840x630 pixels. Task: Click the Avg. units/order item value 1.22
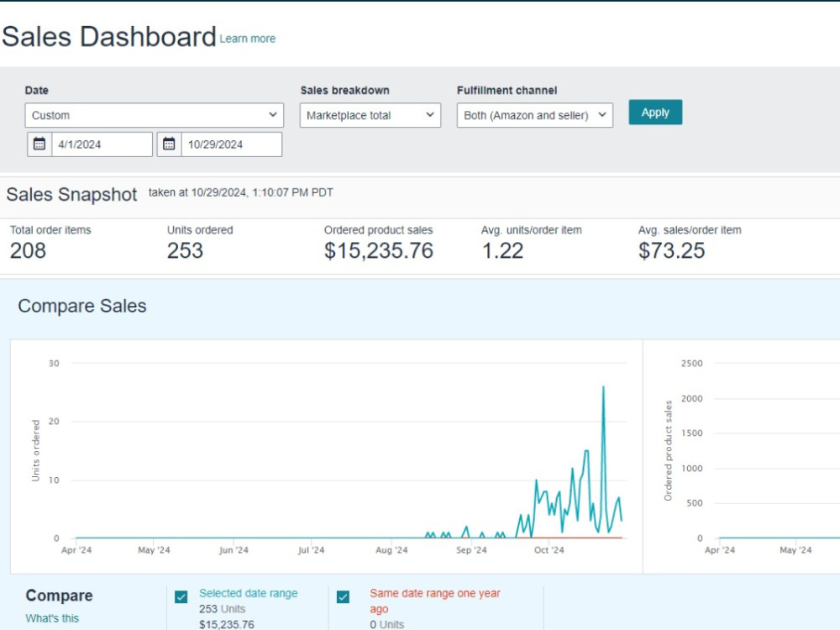click(x=502, y=250)
